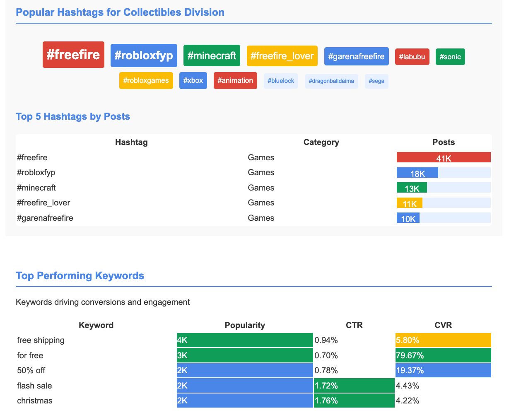
Task: Click the 11K posts bar
Action: [x=410, y=203]
